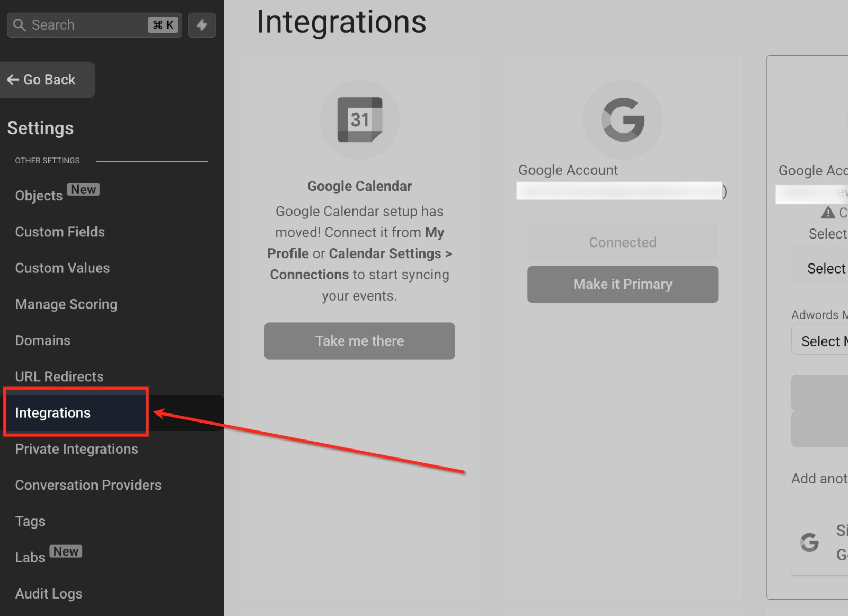Click the Google Calendar icon
Image resolution: width=848 pixels, height=616 pixels.
[x=359, y=120]
